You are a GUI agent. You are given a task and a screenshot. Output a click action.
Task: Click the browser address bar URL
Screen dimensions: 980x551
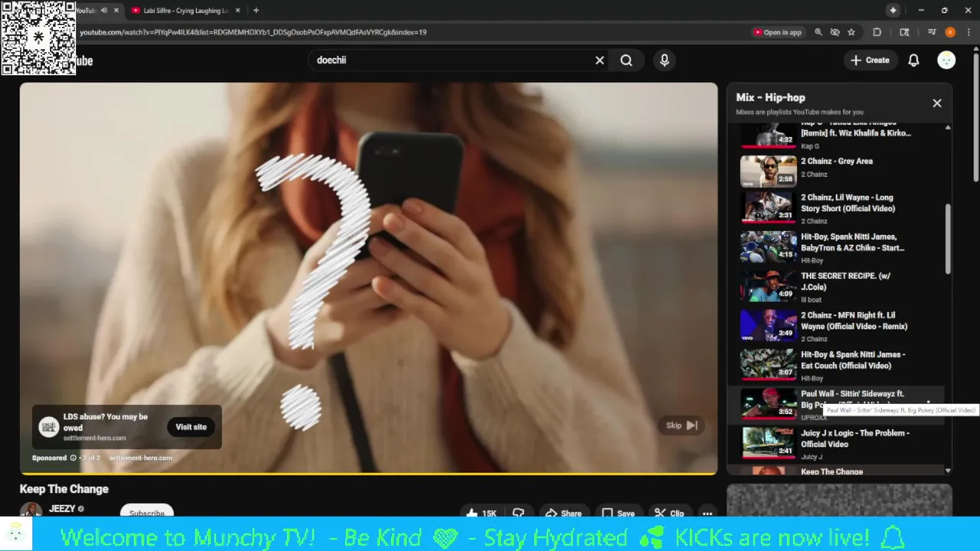click(x=253, y=32)
